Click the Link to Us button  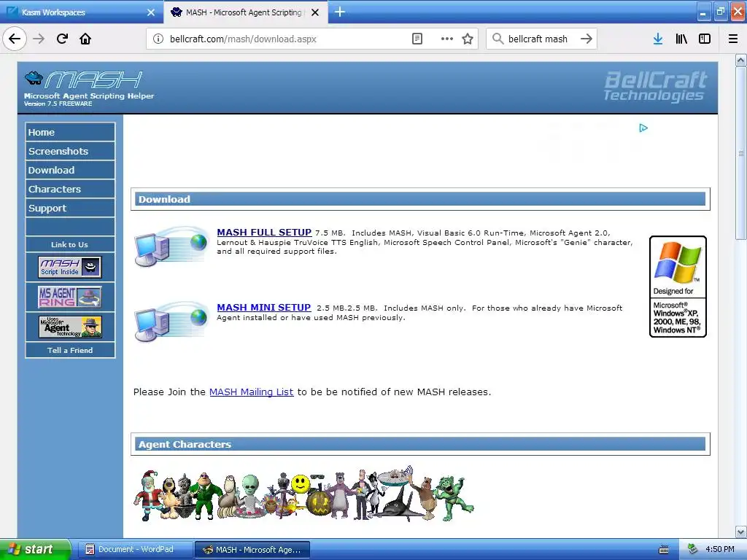[x=70, y=244]
